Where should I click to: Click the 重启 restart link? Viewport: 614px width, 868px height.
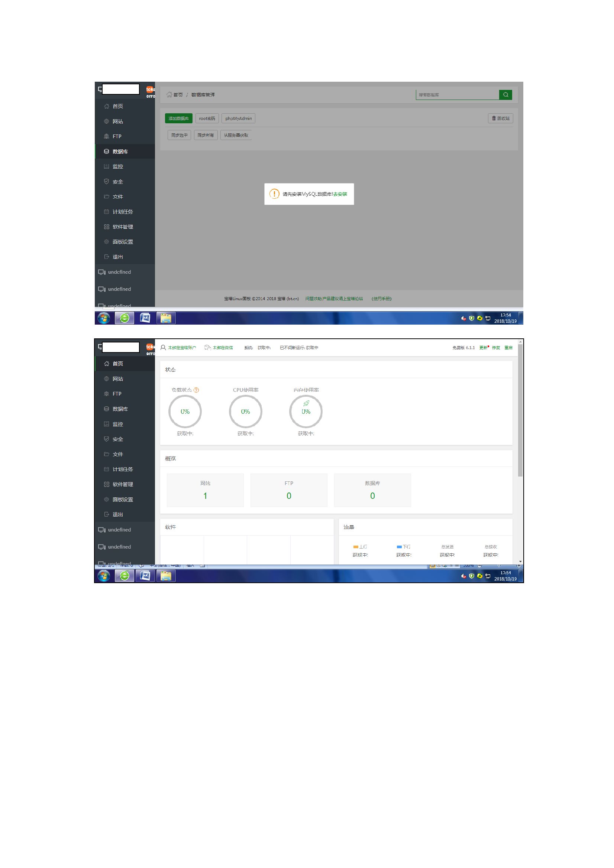tap(508, 347)
